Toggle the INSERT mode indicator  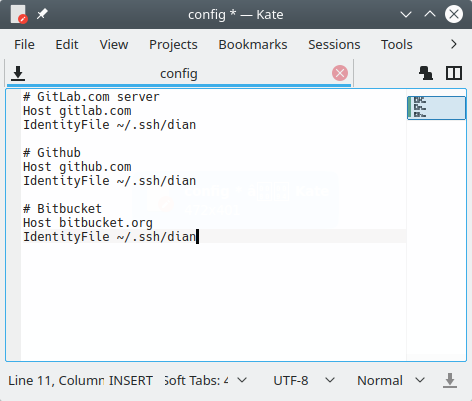tap(131, 380)
